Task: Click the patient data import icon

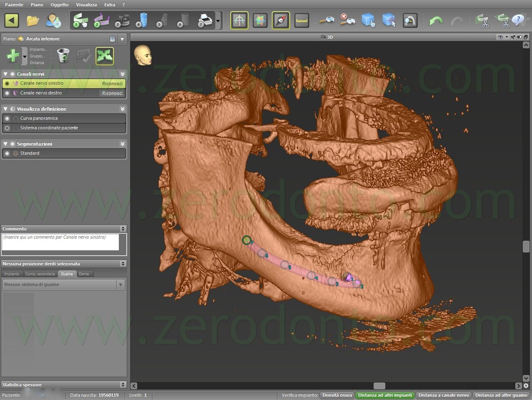Action: pyautogui.click(x=53, y=20)
